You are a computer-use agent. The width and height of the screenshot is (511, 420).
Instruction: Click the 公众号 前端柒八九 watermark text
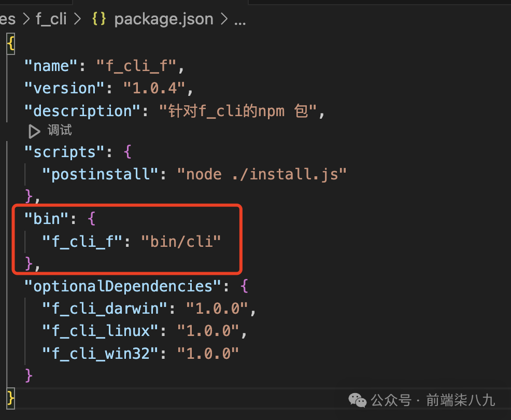coord(433,400)
